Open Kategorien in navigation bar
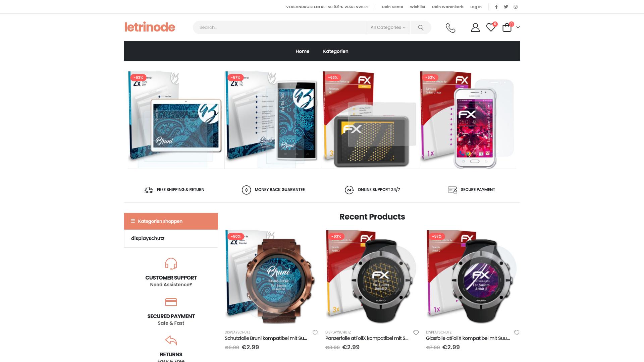This screenshot has height=362, width=644. click(x=335, y=51)
